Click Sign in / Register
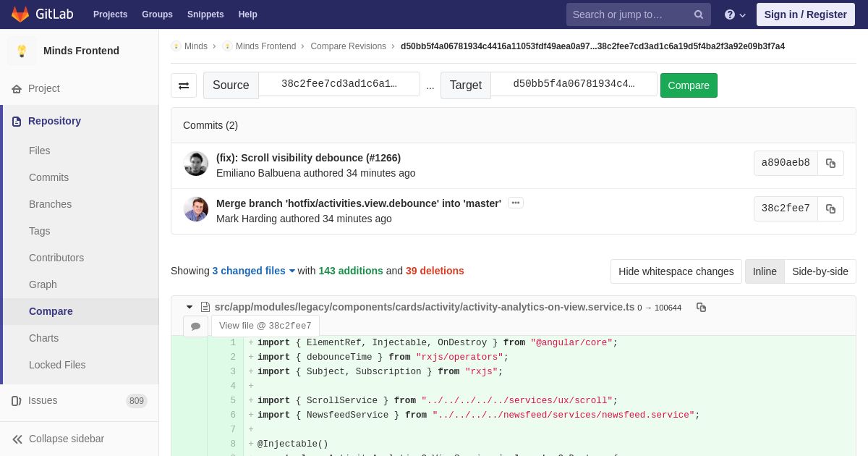The width and height of the screenshot is (868, 456). point(805,14)
